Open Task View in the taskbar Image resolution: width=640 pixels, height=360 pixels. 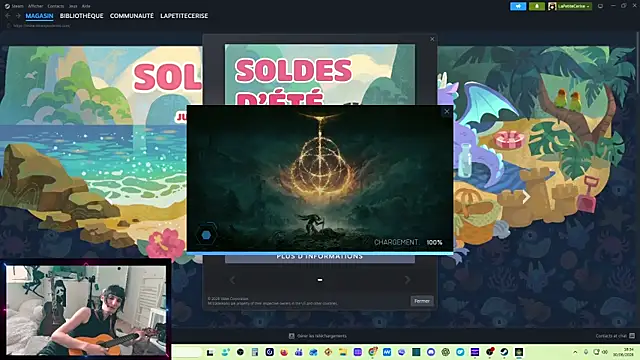tap(210, 352)
